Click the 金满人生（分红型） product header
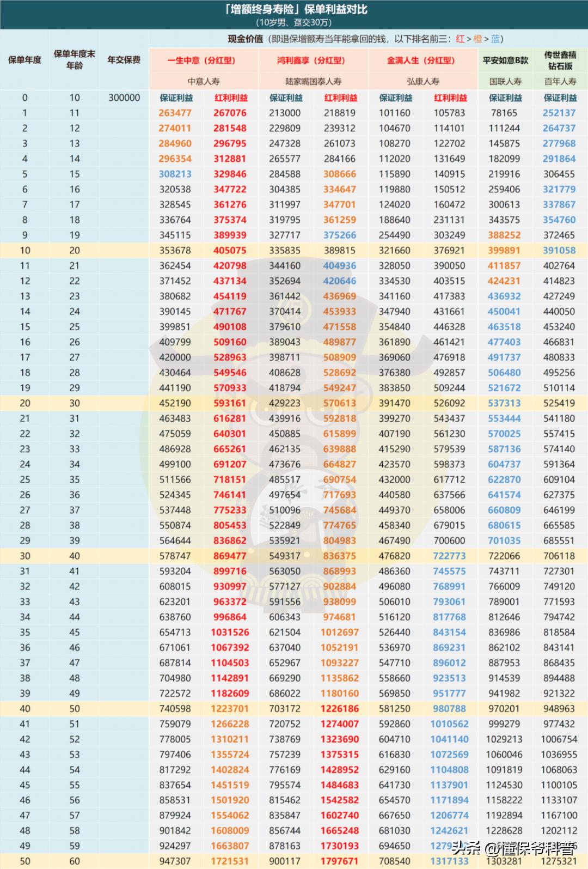 423,60
